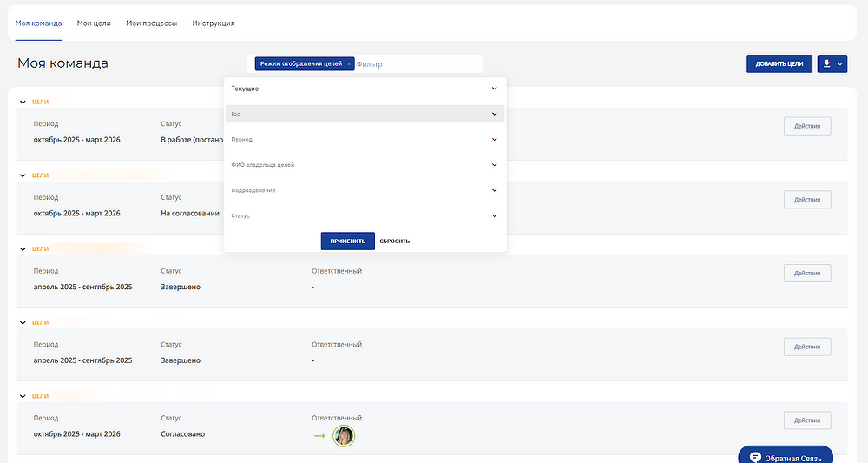
Task: Switch to the 'Мои цели' tab
Action: coord(94,23)
